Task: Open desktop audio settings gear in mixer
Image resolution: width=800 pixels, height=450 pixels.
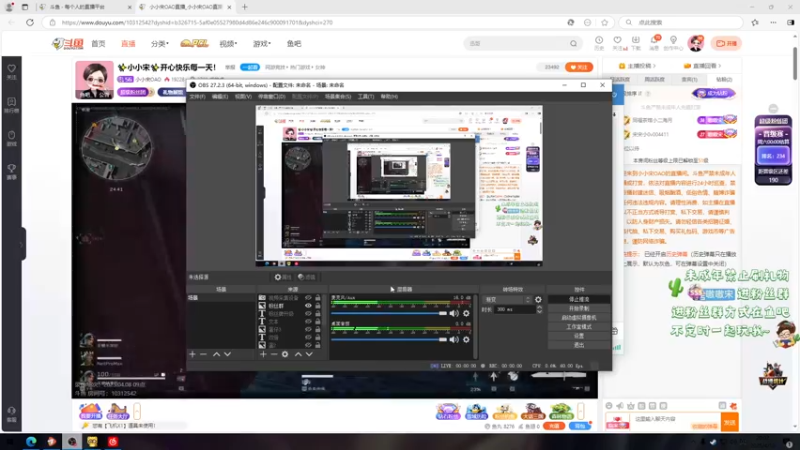Action: click(466, 339)
